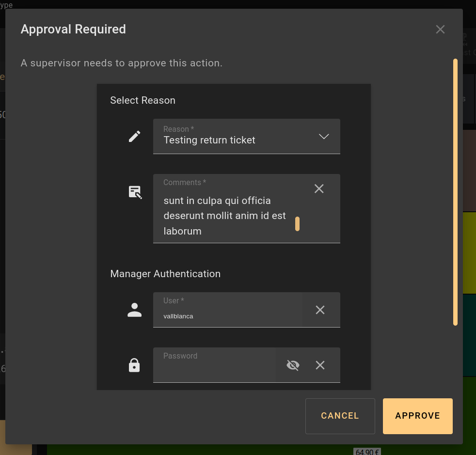Clear the User field
476x455 pixels.
tap(320, 310)
